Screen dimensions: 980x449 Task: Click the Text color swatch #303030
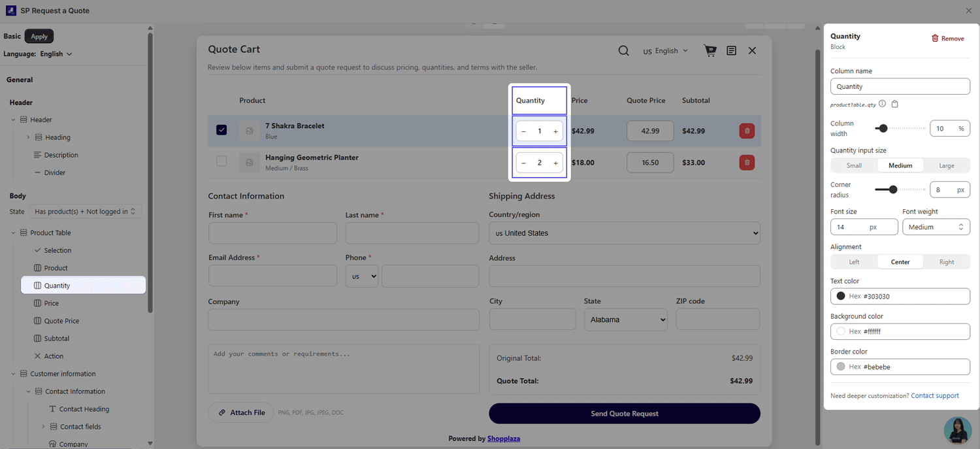(841, 296)
